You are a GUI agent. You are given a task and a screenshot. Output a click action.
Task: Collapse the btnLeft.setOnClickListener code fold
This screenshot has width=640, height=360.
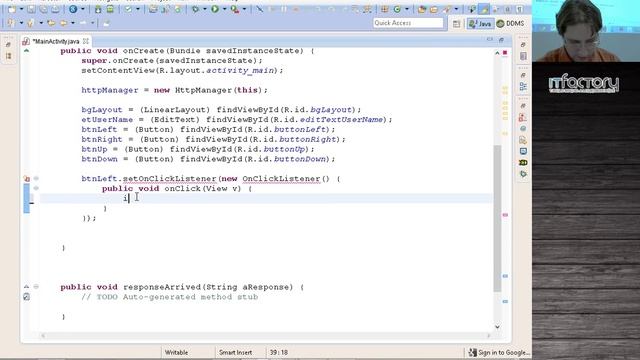click(36, 178)
